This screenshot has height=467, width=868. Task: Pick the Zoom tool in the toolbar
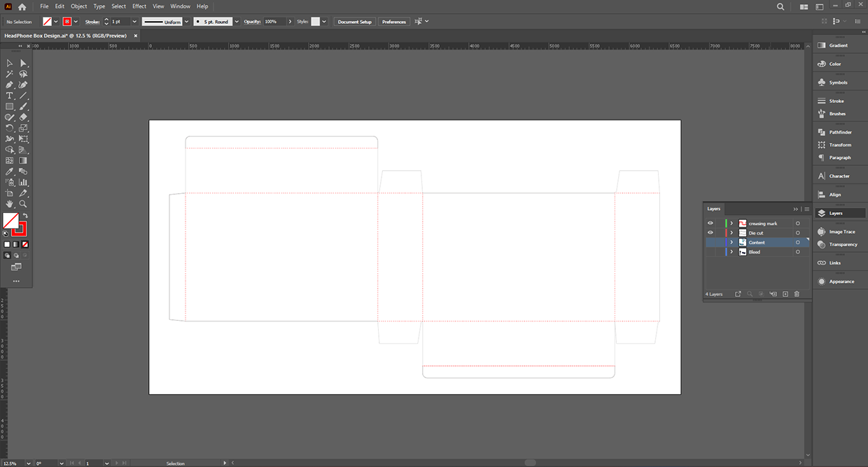(x=23, y=204)
